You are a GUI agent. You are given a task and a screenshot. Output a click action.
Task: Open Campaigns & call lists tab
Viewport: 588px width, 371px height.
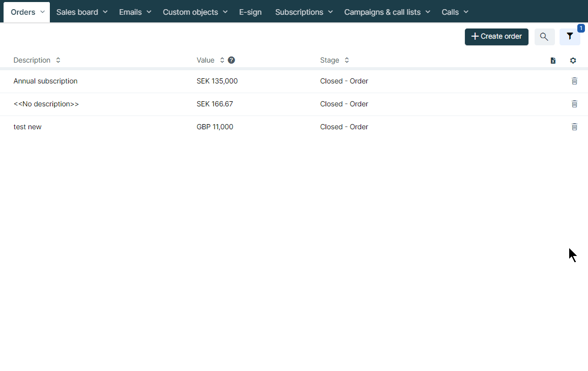383,12
